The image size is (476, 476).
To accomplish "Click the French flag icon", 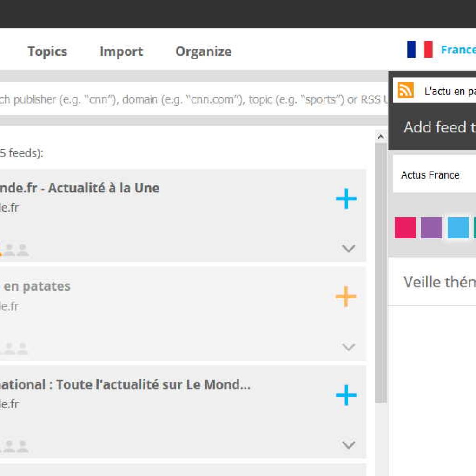I will (420, 49).
